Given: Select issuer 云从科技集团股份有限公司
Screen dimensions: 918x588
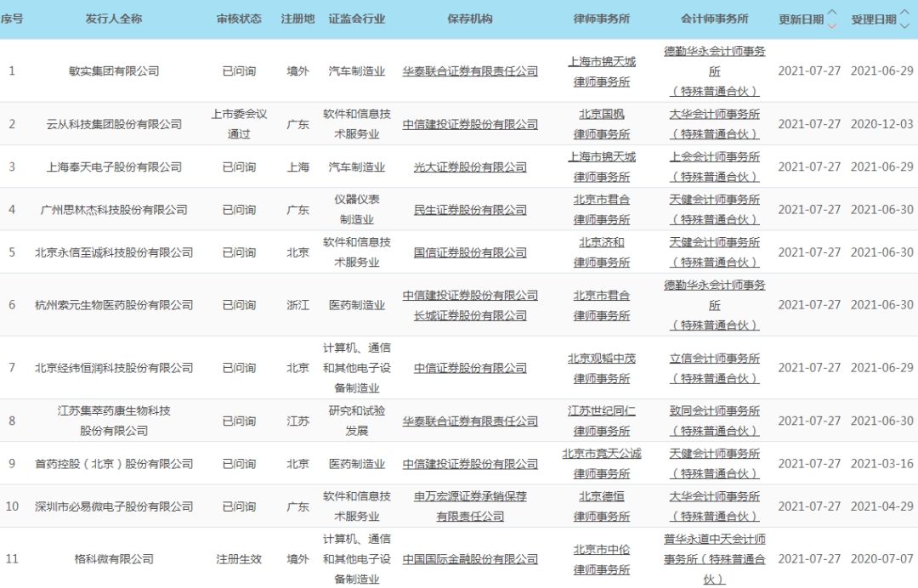Looking at the screenshot, I should coord(114,125).
